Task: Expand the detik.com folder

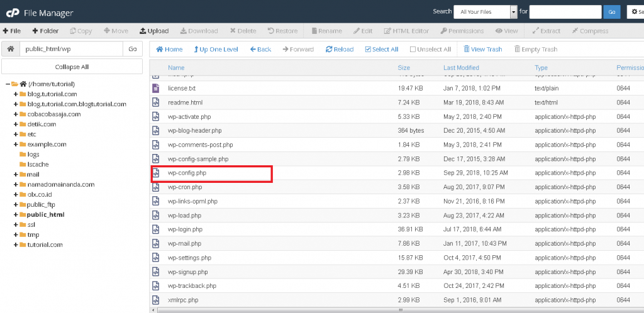Action: pos(16,124)
